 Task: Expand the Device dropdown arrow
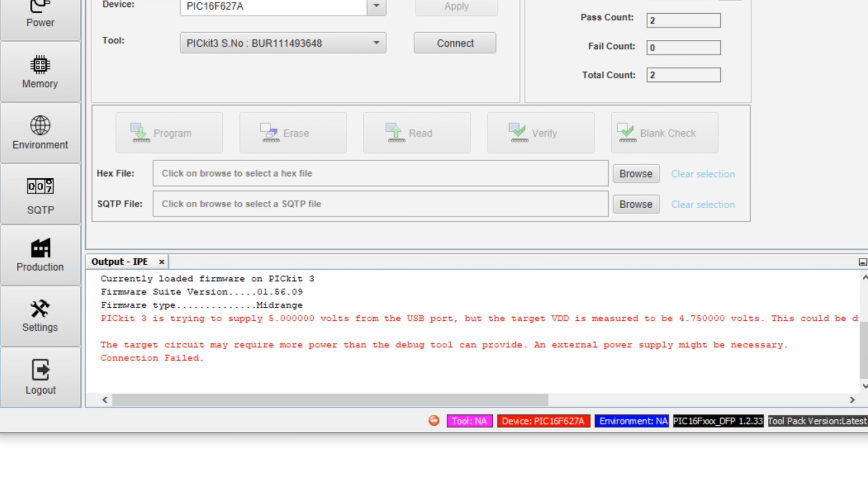pyautogui.click(x=376, y=6)
